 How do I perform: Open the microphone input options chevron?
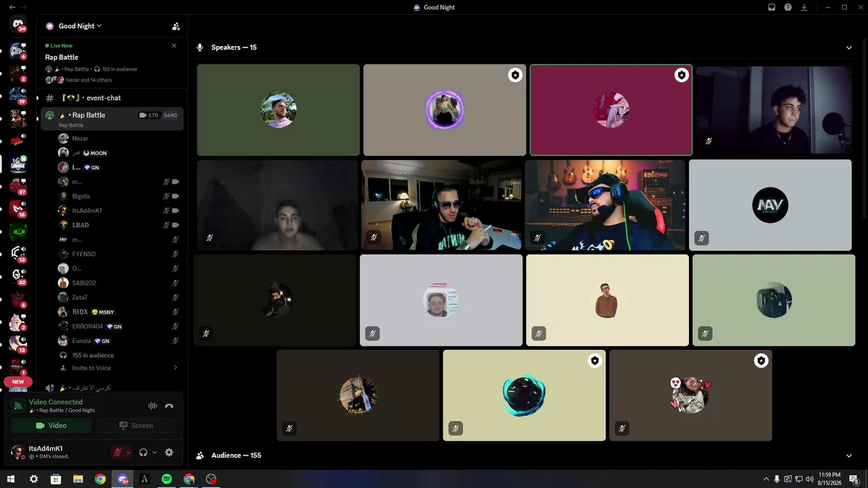[128, 452]
